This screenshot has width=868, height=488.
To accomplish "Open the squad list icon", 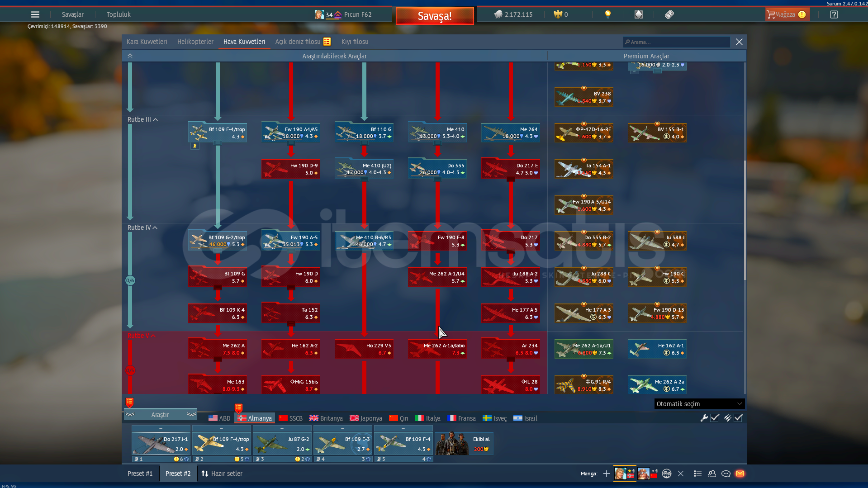I will (x=698, y=474).
